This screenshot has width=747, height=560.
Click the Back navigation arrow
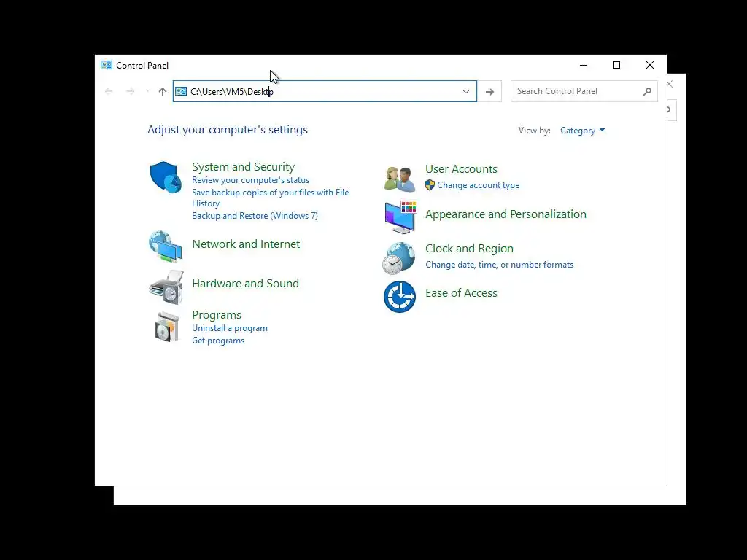point(109,91)
